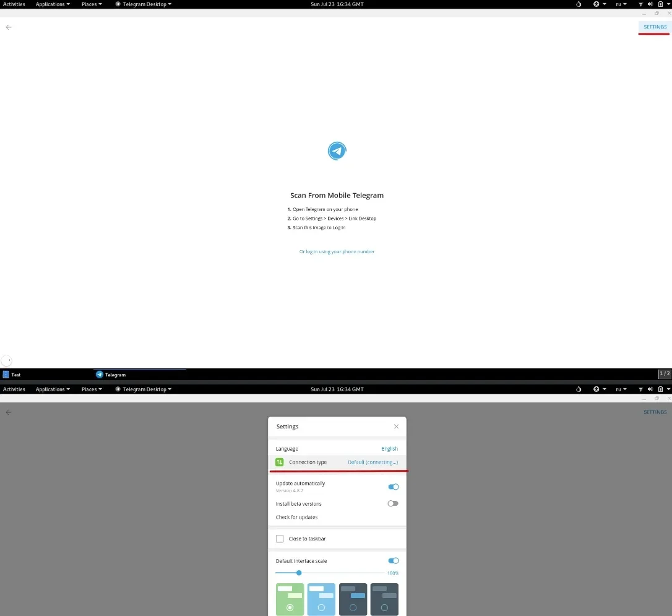Open Activities in the upper top bar

14,4
